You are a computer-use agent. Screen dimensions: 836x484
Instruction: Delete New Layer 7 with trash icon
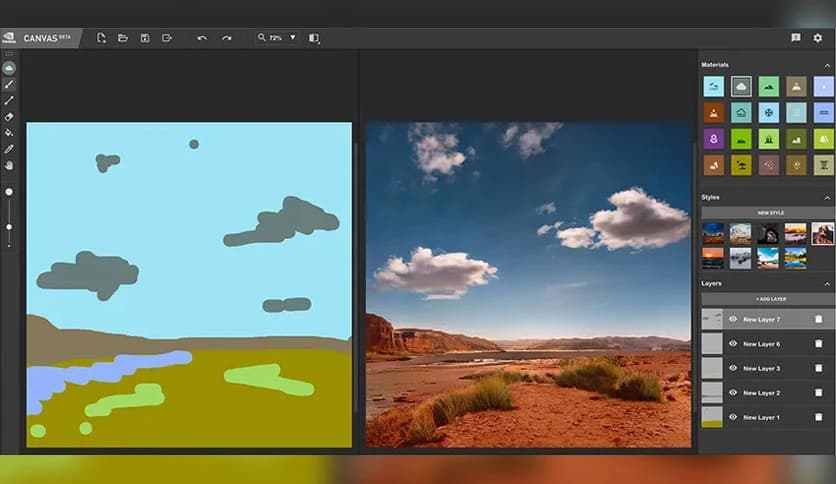click(818, 319)
